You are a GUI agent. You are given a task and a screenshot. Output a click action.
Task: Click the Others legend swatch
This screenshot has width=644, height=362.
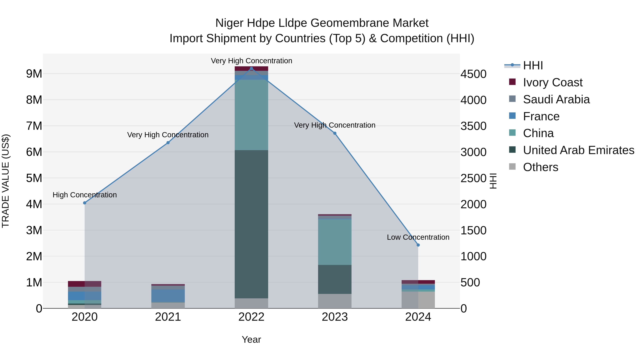[x=512, y=167]
